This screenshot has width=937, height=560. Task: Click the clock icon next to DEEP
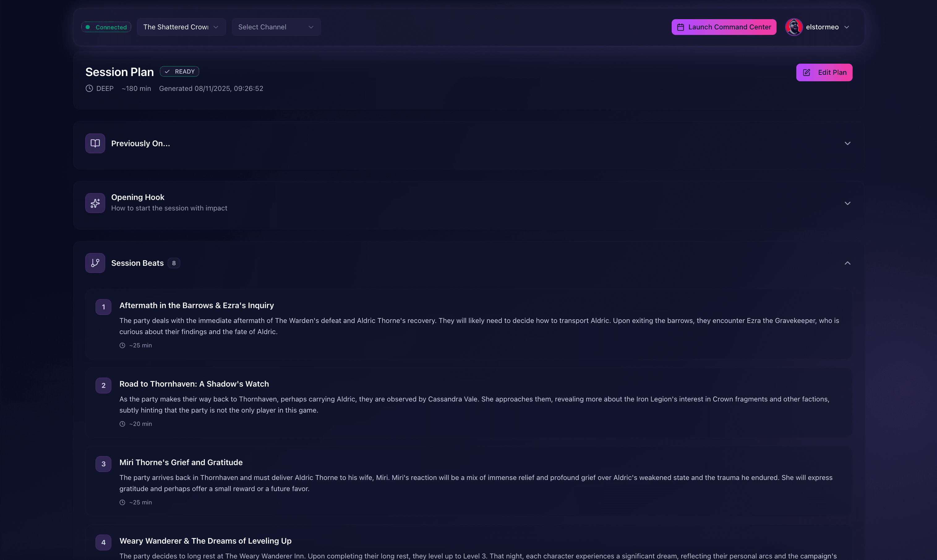tap(89, 88)
